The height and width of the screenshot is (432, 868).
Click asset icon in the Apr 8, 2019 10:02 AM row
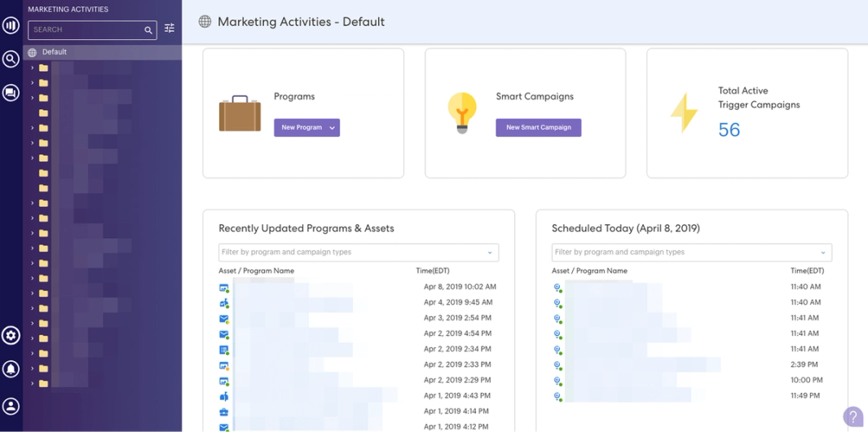(x=224, y=288)
